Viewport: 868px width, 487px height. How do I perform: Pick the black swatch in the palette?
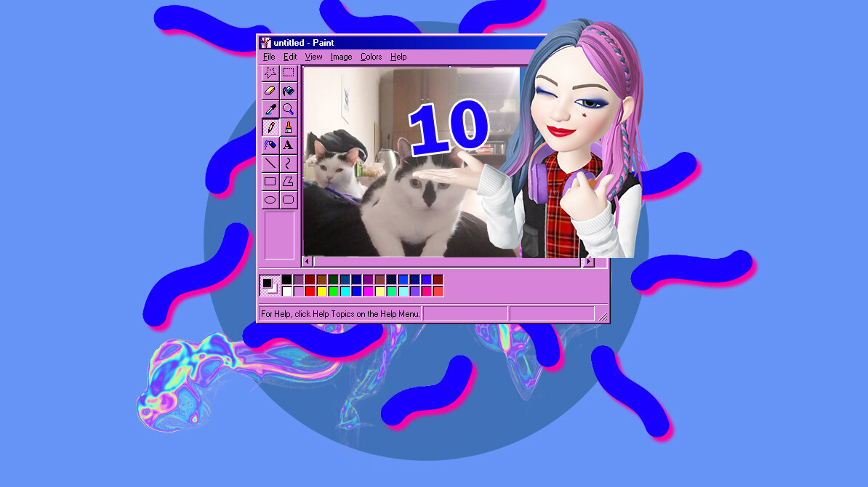(x=286, y=279)
